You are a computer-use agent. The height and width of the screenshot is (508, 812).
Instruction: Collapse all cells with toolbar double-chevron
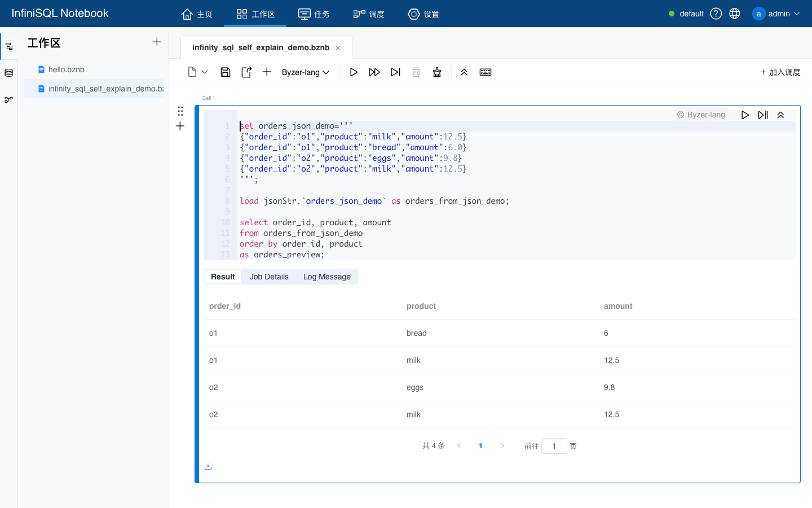coord(464,72)
